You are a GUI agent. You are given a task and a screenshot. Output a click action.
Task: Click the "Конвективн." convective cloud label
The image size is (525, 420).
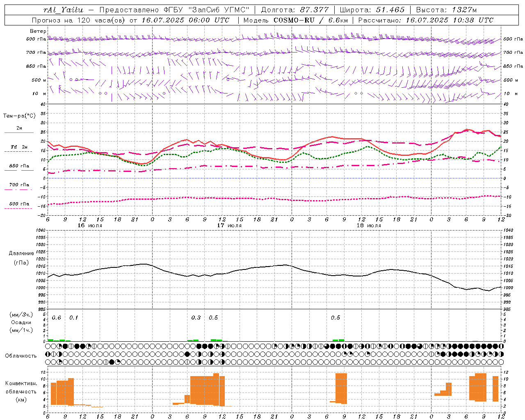pos(21,383)
